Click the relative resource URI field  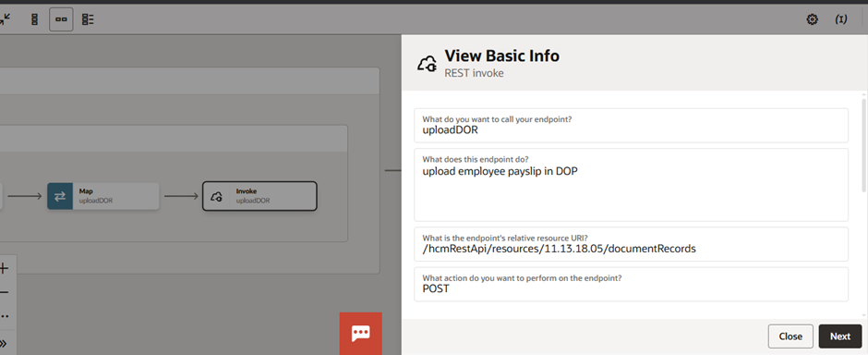tap(631, 244)
